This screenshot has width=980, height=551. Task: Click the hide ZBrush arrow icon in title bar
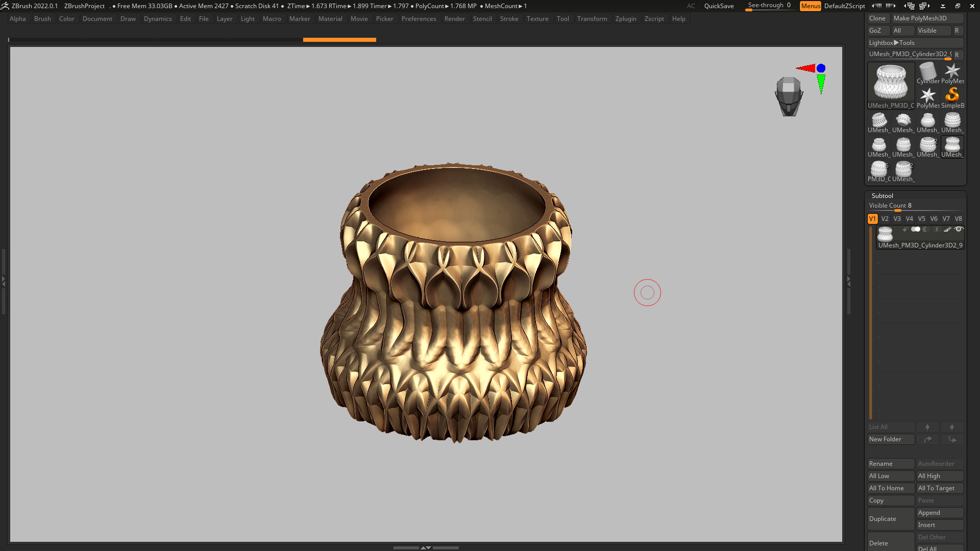(943, 6)
